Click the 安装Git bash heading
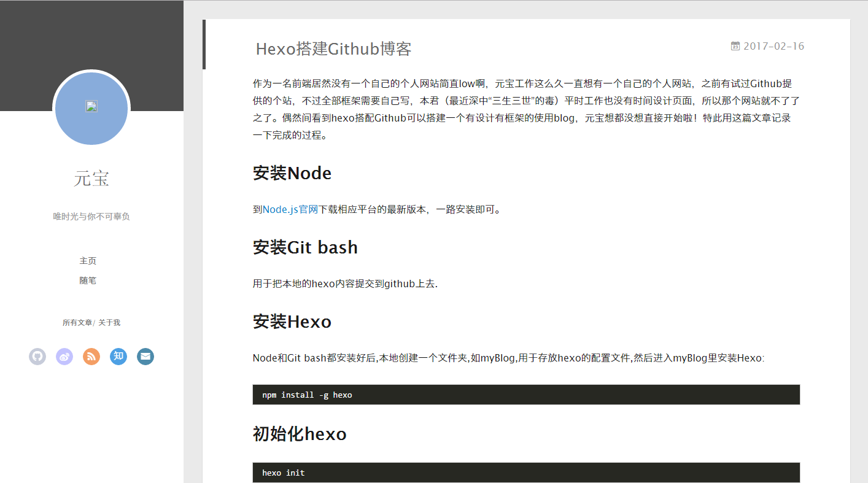 pyautogui.click(x=305, y=247)
